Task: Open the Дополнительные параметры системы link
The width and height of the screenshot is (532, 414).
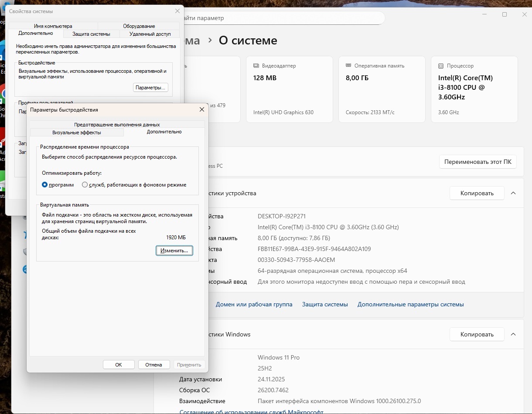Action: pyautogui.click(x=410, y=305)
